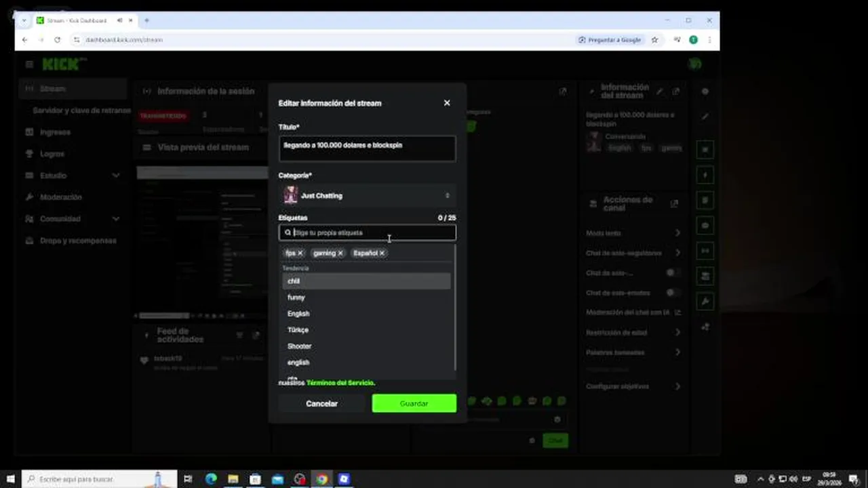Pop out the Acciones de canal panel

pyautogui.click(x=674, y=203)
